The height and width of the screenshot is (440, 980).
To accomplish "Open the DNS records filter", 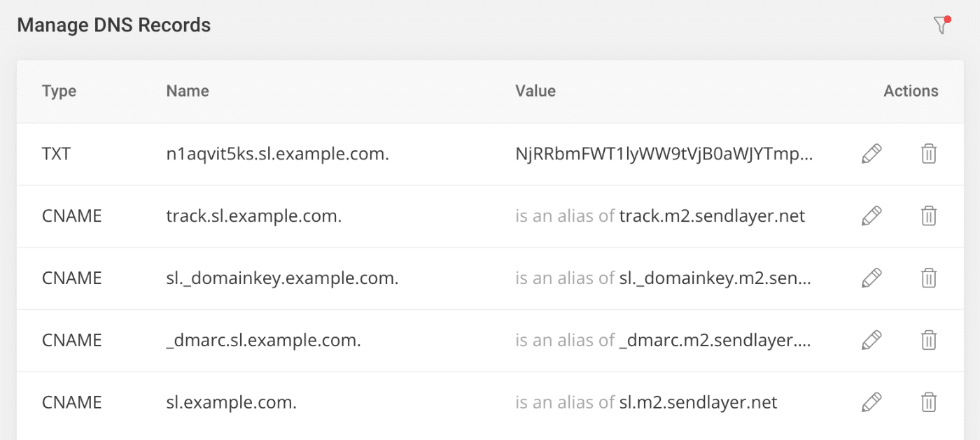I will coord(941,24).
